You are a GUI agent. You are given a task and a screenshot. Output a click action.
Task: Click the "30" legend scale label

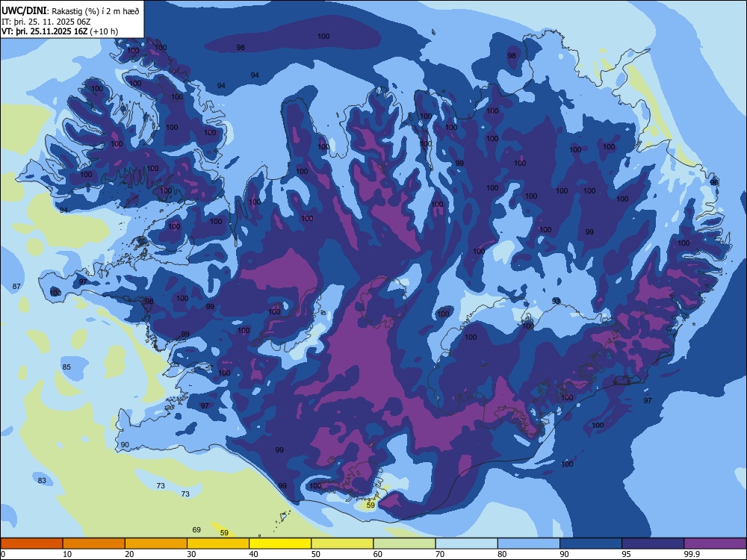point(191,554)
